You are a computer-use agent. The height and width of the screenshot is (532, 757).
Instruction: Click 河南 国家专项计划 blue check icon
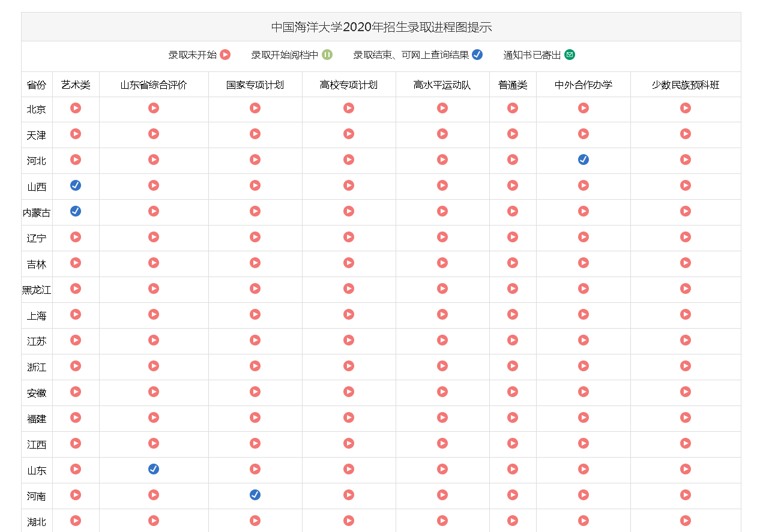[x=255, y=495]
